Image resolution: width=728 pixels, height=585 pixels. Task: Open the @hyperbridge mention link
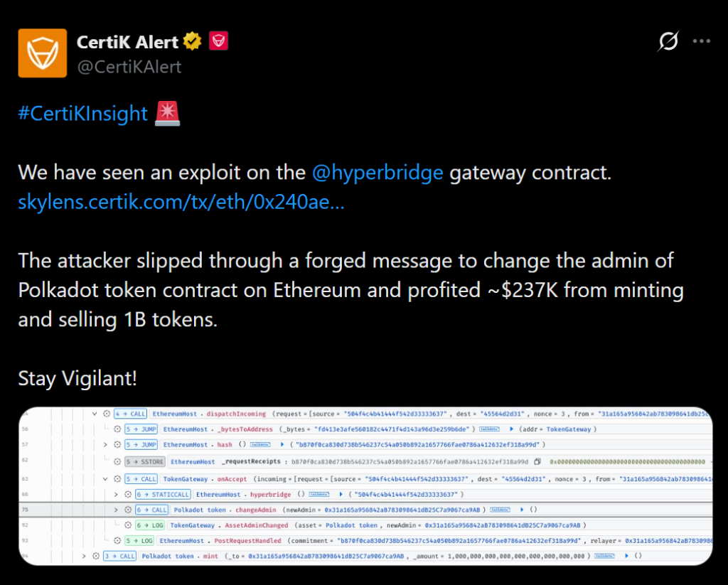point(378,173)
